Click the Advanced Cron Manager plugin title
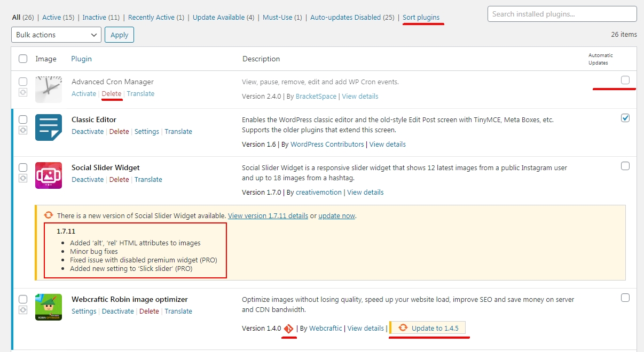 point(113,82)
